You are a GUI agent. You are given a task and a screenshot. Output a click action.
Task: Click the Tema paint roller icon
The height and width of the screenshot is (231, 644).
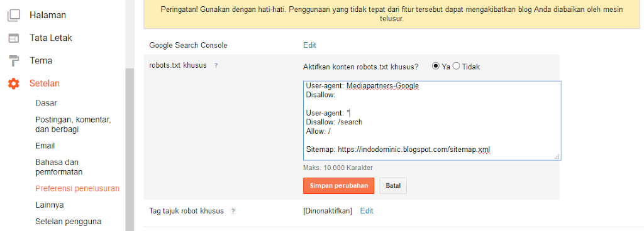pos(14,61)
